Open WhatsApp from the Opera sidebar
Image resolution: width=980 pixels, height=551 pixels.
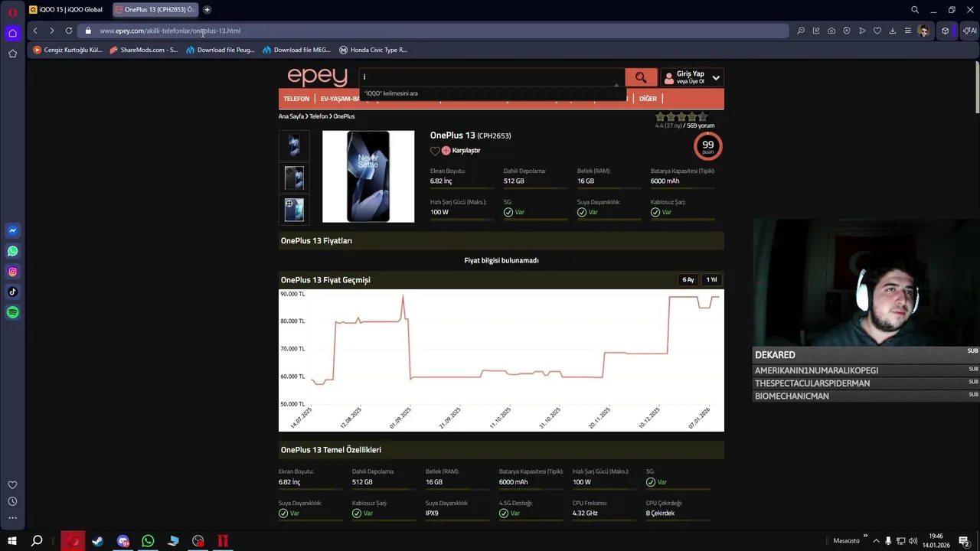12,251
